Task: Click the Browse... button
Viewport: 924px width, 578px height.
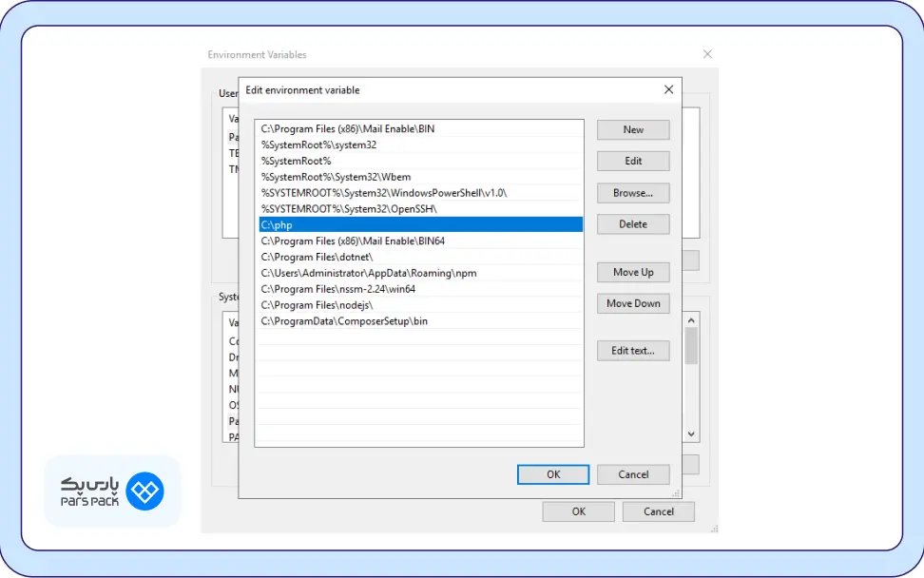Action: pyautogui.click(x=633, y=193)
